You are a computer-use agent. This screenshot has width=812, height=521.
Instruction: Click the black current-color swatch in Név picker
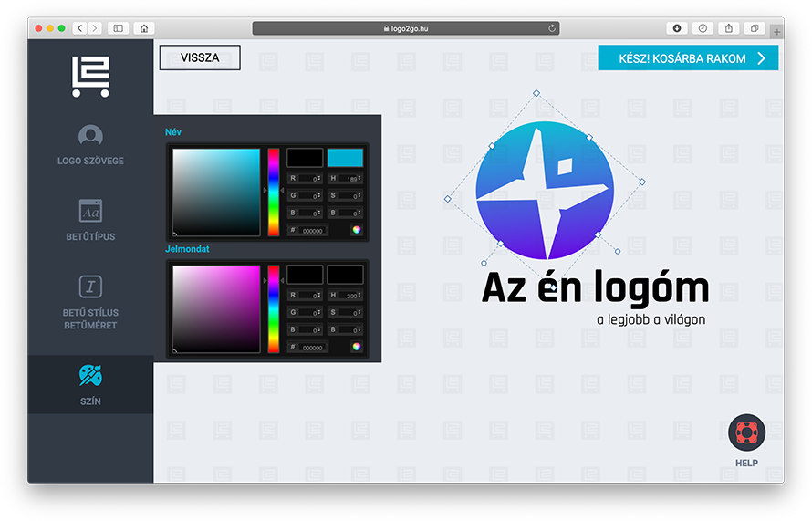click(305, 158)
